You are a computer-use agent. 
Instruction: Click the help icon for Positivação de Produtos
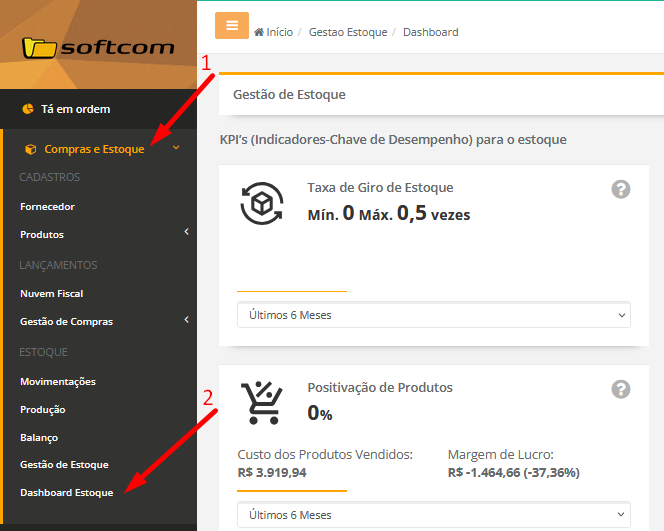pos(621,389)
